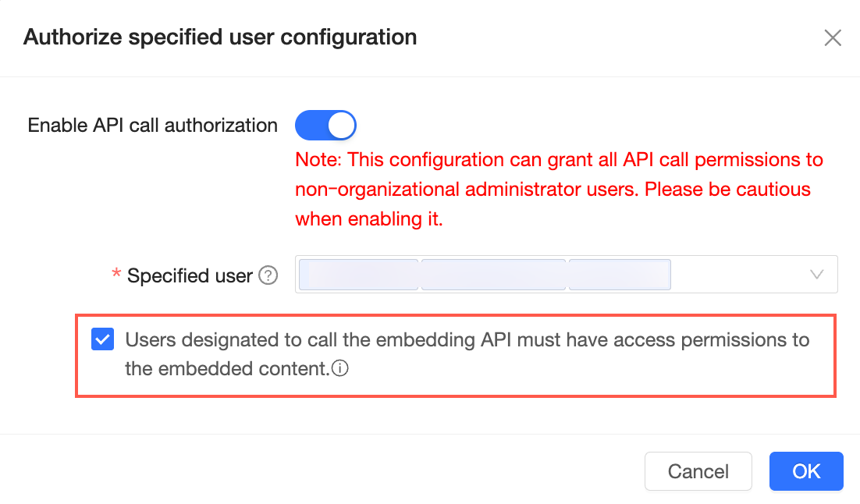Click the white knob of the API toggle

[x=341, y=126]
